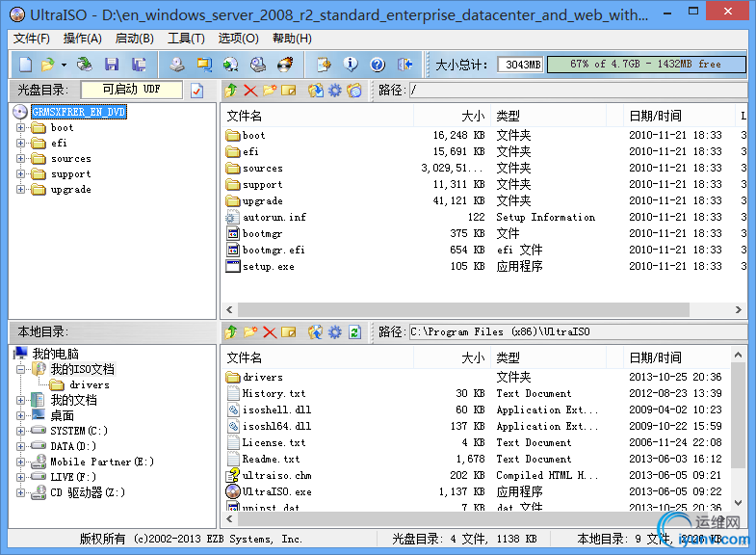Select GRMSXFRER_EN_DVD root disc node

79,113
